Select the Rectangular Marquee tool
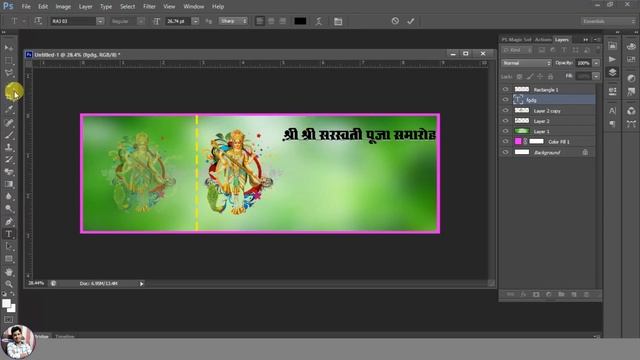 tap(9, 61)
